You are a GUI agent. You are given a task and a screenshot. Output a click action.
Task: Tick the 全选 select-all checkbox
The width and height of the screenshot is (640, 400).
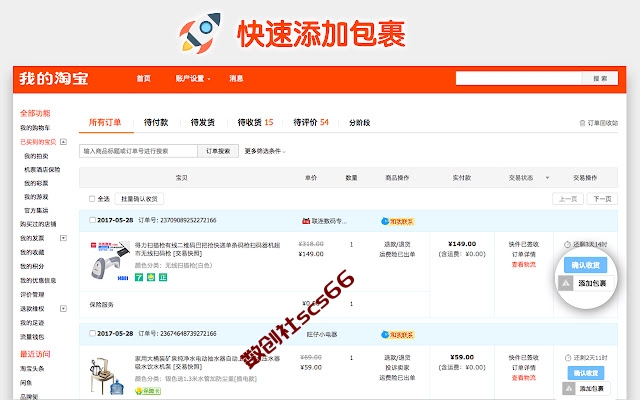92,199
